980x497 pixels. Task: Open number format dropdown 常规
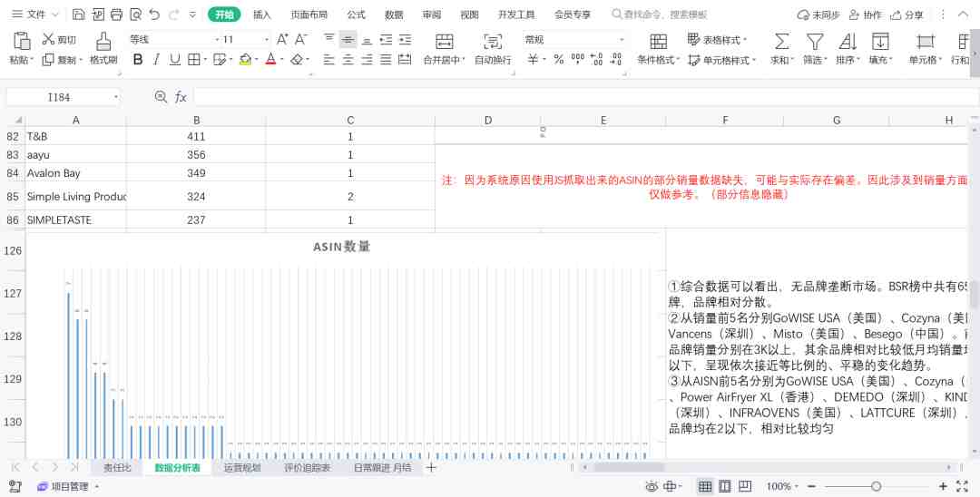574,39
